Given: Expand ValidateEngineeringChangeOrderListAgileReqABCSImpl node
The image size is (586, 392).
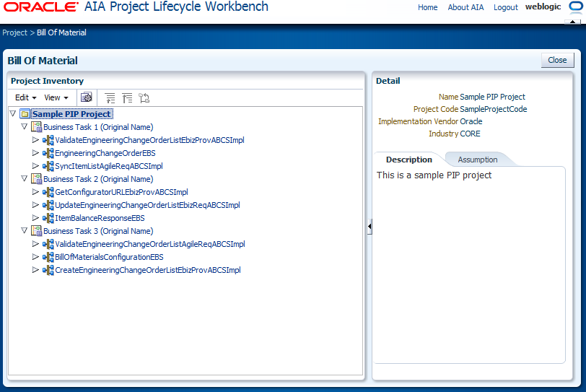Looking at the screenshot, I should [35, 243].
